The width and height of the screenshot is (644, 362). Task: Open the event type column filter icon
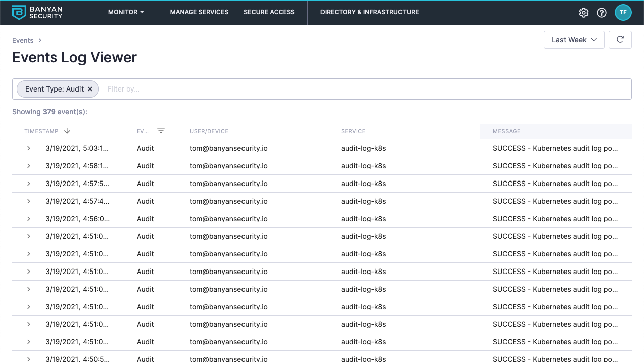[x=161, y=131]
